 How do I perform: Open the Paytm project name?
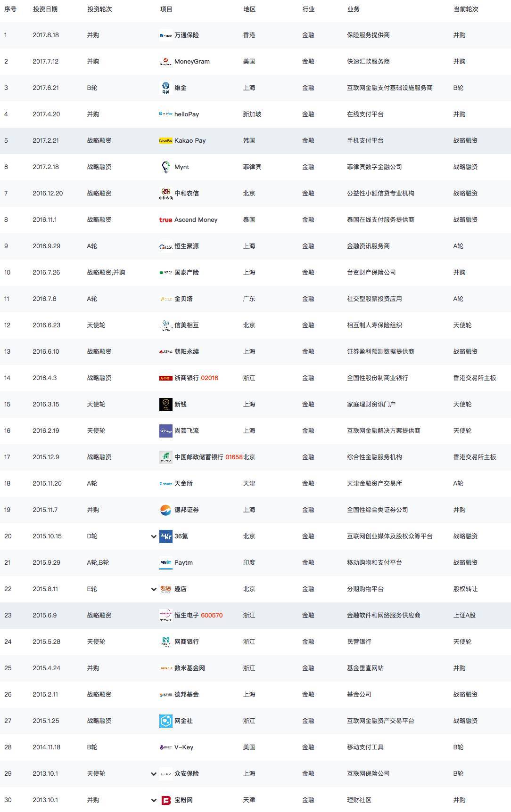(183, 563)
